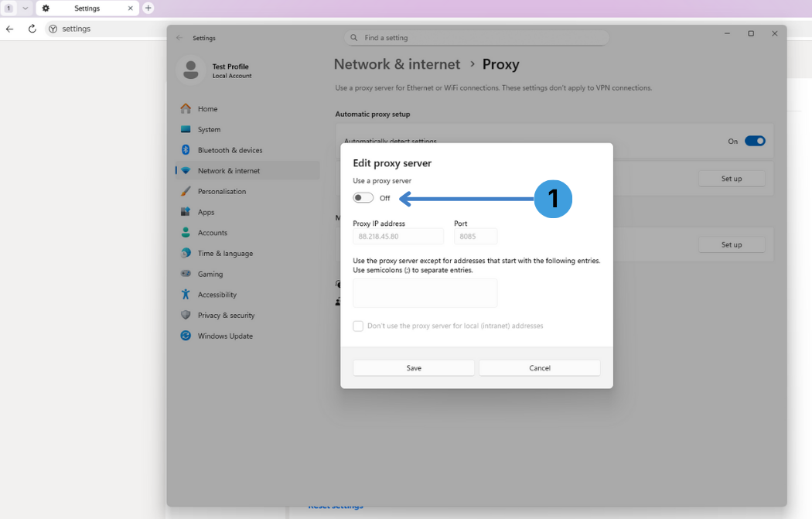Open Bluetooth & devices page
The image size is (812, 519).
(247, 150)
